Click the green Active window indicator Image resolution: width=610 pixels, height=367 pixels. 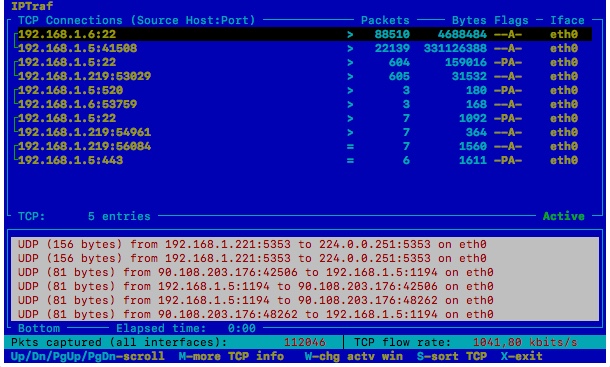[x=564, y=216]
